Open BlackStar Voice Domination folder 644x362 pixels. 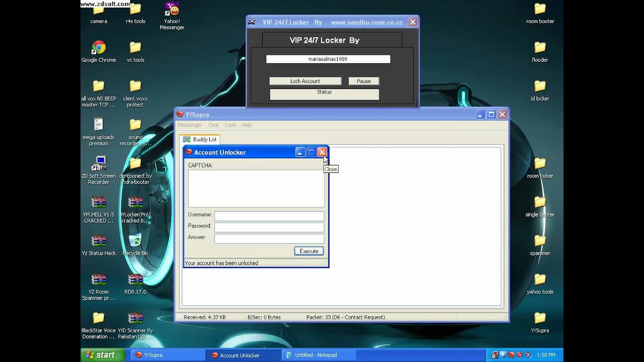[x=99, y=325]
